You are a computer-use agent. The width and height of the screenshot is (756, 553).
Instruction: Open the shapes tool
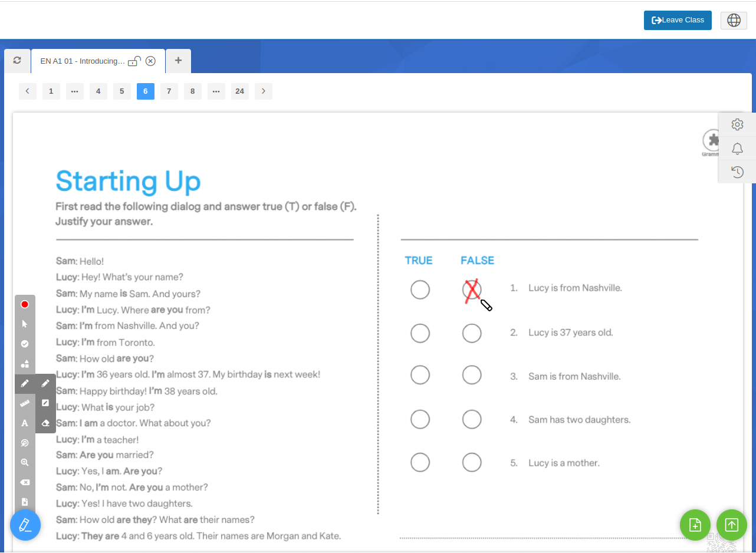25,364
